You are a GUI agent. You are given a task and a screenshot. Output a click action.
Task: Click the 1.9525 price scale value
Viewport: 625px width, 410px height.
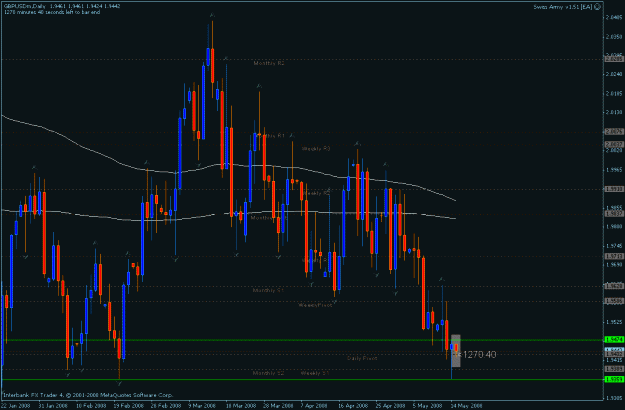coord(614,322)
